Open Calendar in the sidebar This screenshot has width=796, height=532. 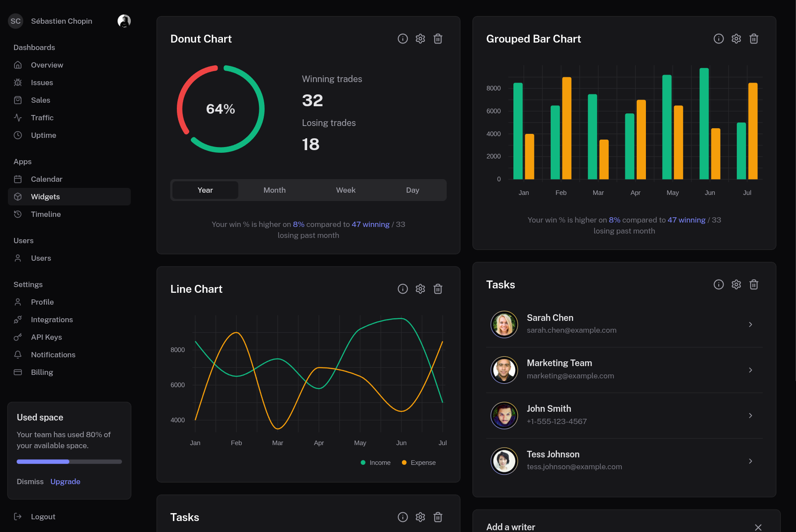[x=47, y=179]
